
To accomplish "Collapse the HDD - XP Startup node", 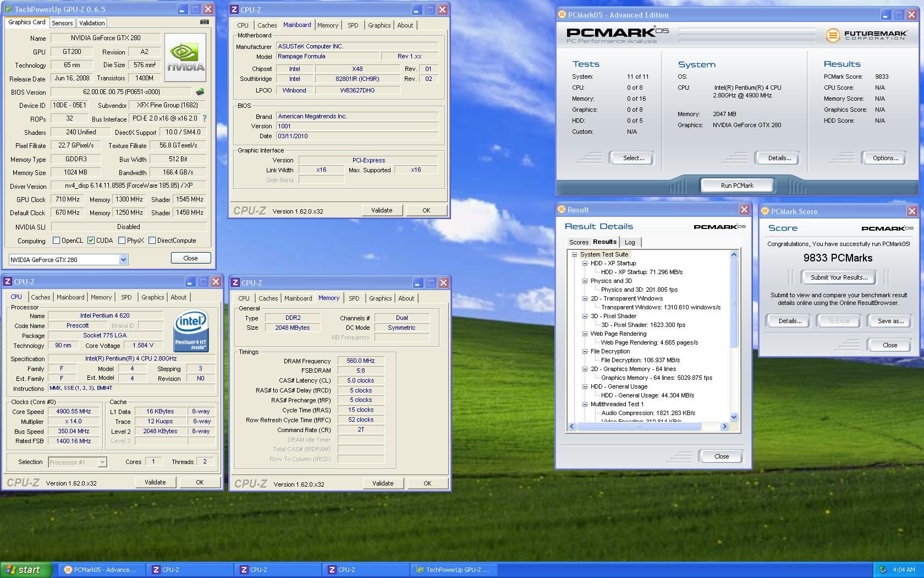I will (x=585, y=263).
